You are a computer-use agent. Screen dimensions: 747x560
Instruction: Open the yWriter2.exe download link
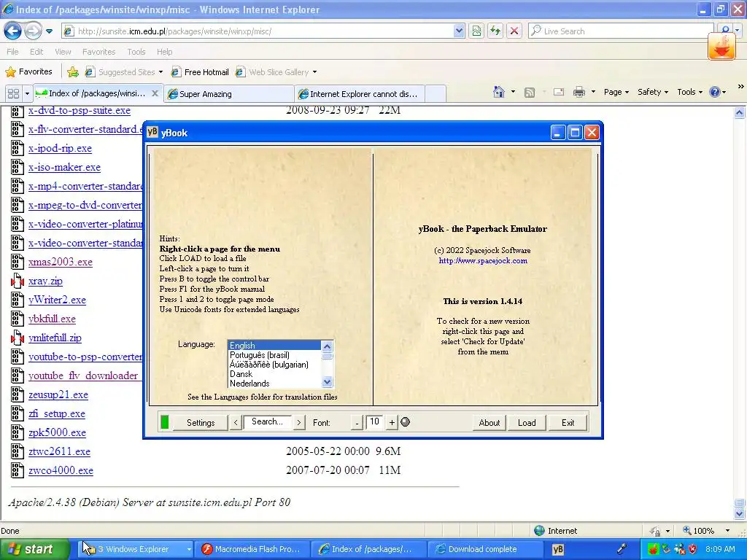(57, 300)
